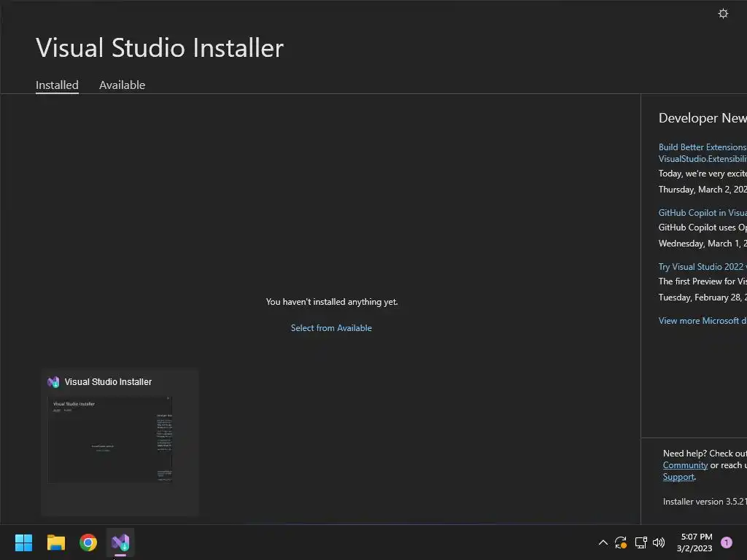
Task: Click the Visual Studio Installer icon in preview title
Action: [53, 382]
